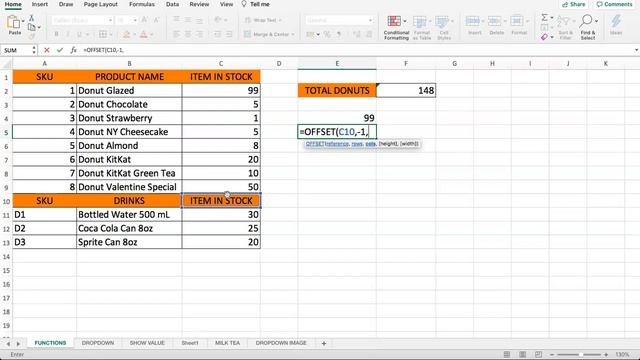640x360 pixels.
Task: Click the next sheet navigation arrow
Action: pyautogui.click(x=18, y=344)
